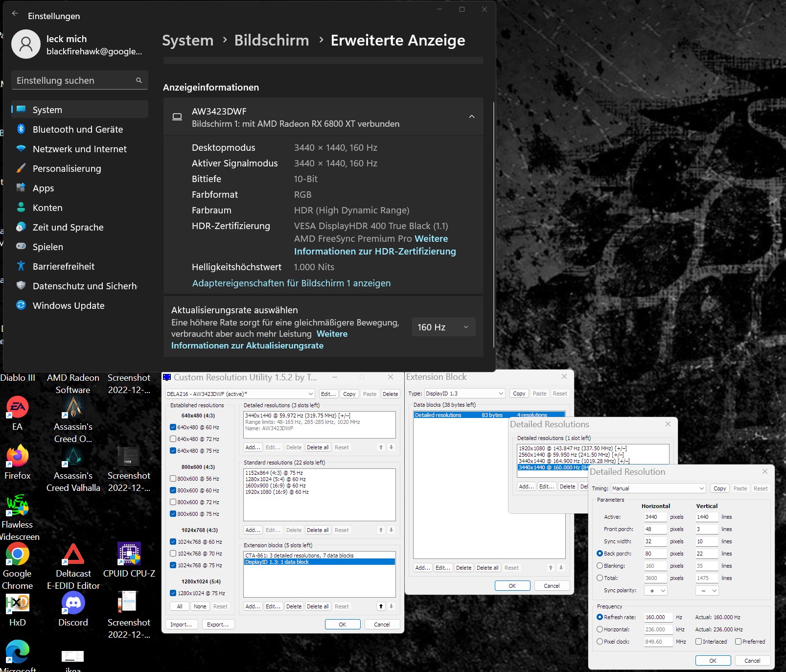Open Zeit und Sprache settings
786x672 pixels.
click(80, 227)
